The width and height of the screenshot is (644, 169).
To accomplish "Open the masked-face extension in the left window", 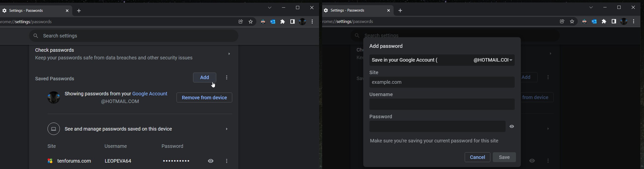I will 263,22.
